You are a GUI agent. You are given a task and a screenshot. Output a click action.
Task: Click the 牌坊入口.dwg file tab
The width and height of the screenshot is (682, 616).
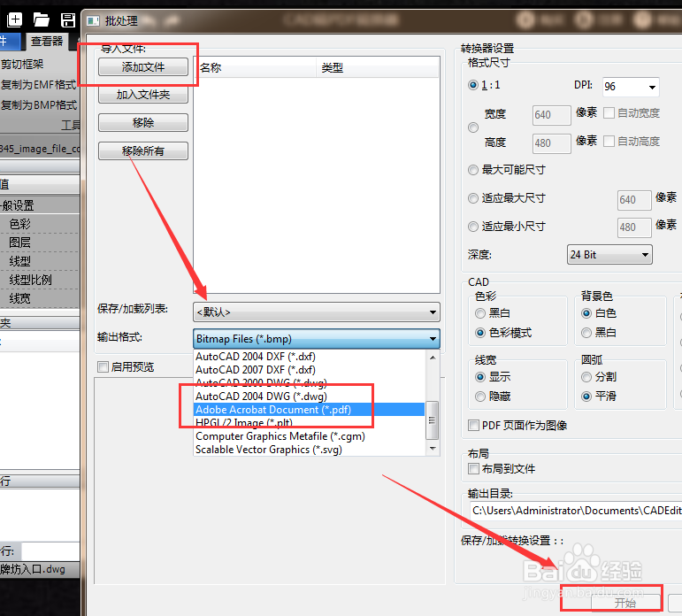(33, 569)
